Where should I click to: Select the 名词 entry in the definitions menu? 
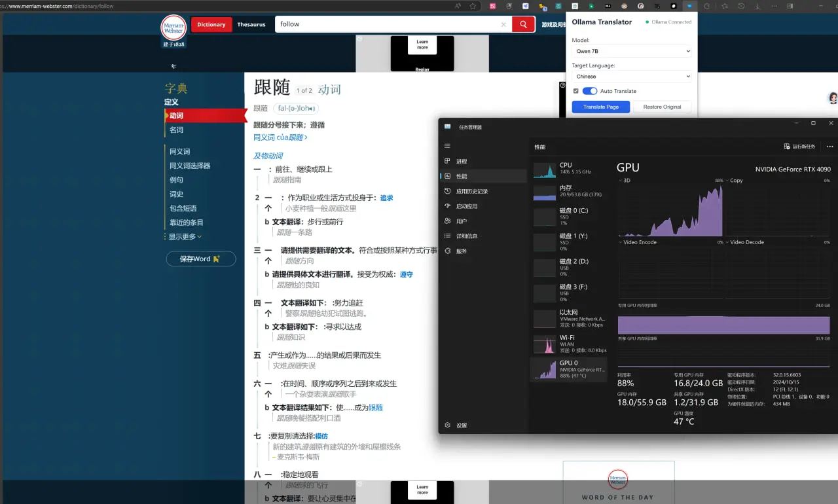coord(175,130)
